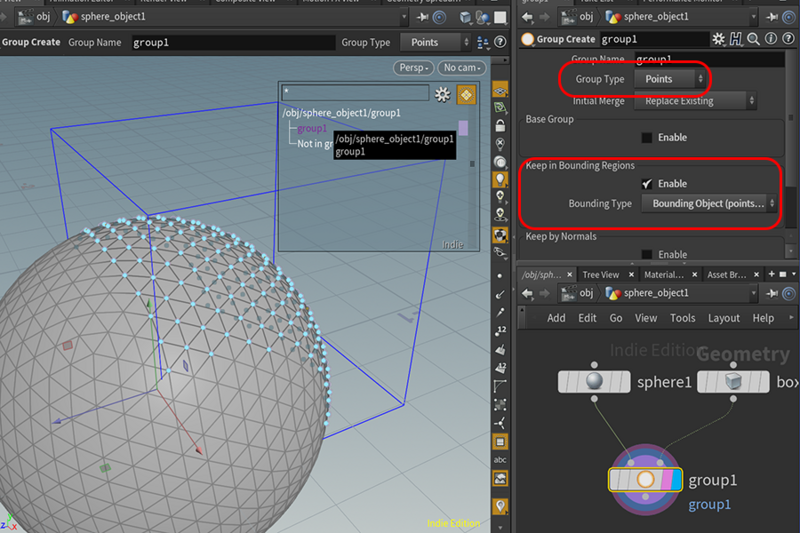Click the purple group1 color swatch
Viewport: 800px width, 533px height.
(x=463, y=128)
